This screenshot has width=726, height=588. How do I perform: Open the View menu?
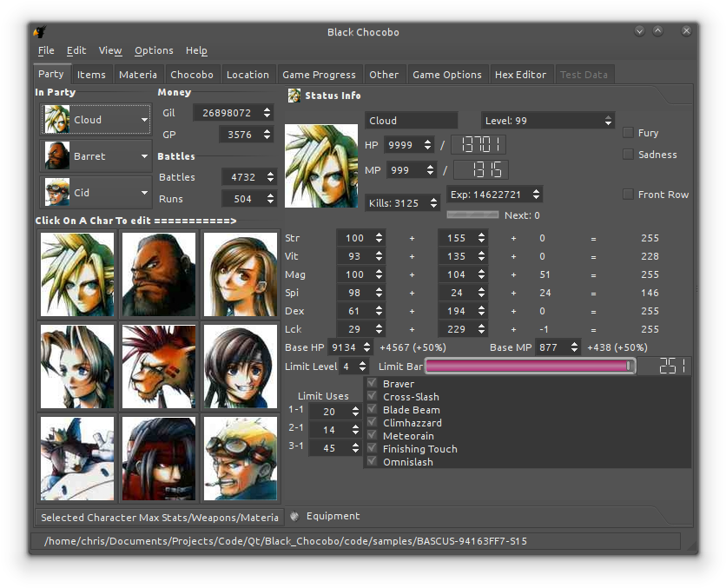(110, 50)
